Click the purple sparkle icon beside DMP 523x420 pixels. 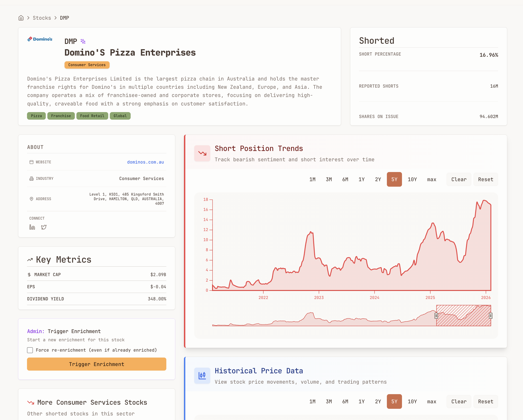83,41
